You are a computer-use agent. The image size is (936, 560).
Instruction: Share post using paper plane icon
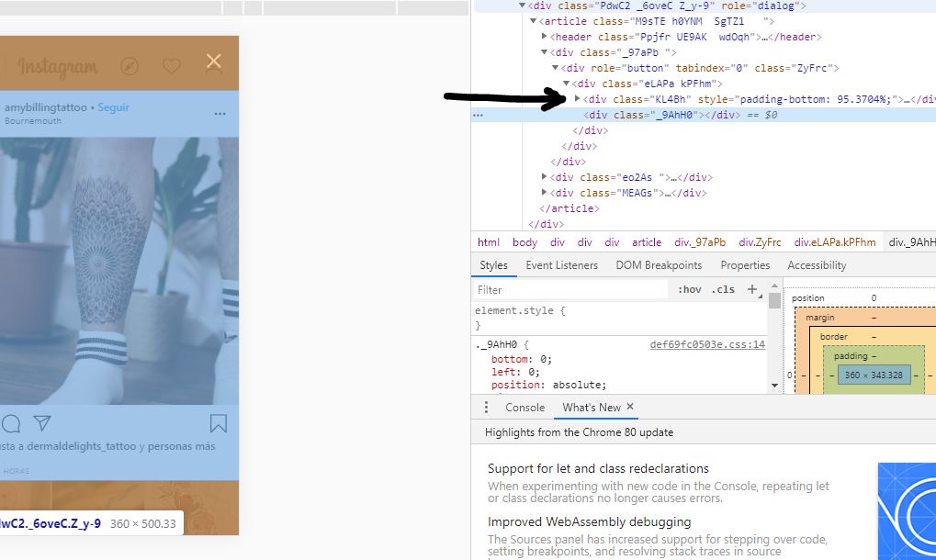42,423
